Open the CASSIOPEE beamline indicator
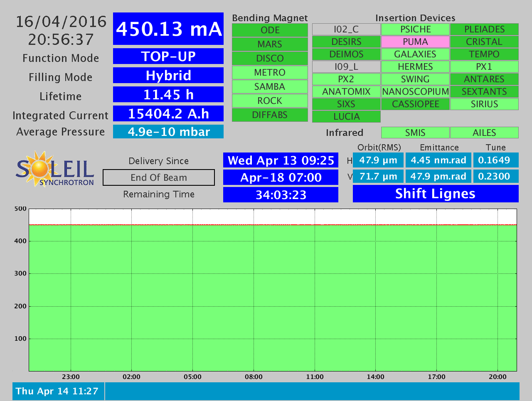Viewport: 532px width, 401px height. [415, 104]
